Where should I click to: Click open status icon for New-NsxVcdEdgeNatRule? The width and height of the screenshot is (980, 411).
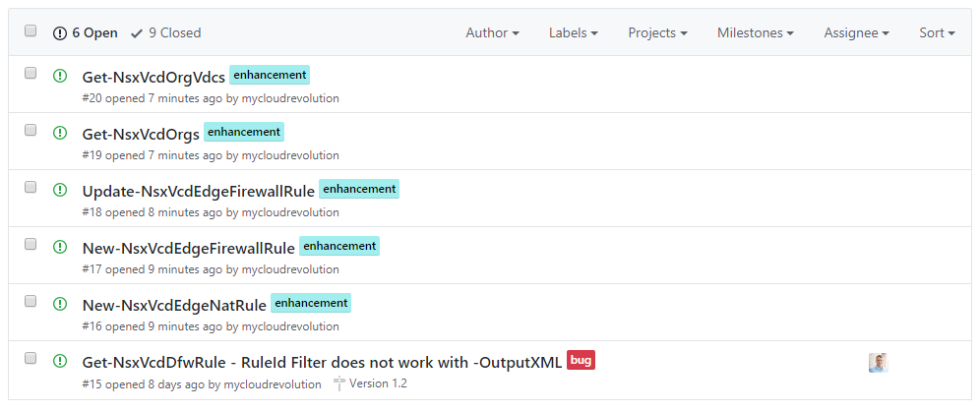pyautogui.click(x=60, y=304)
